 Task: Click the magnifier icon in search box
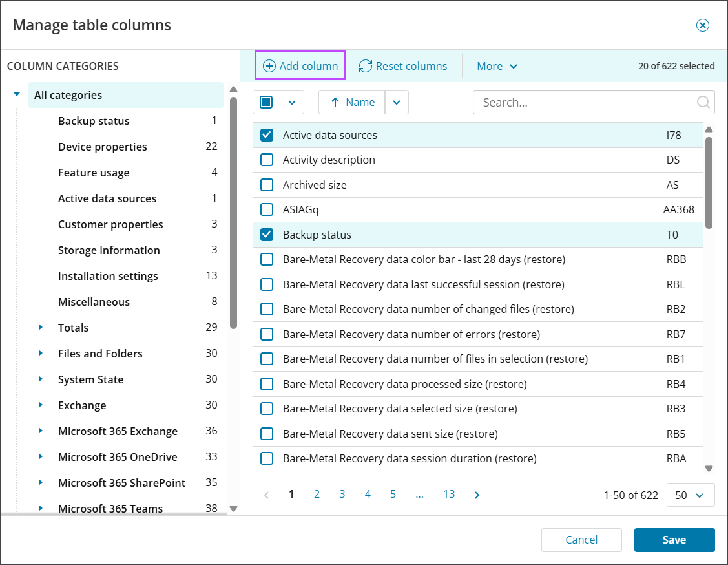click(703, 102)
